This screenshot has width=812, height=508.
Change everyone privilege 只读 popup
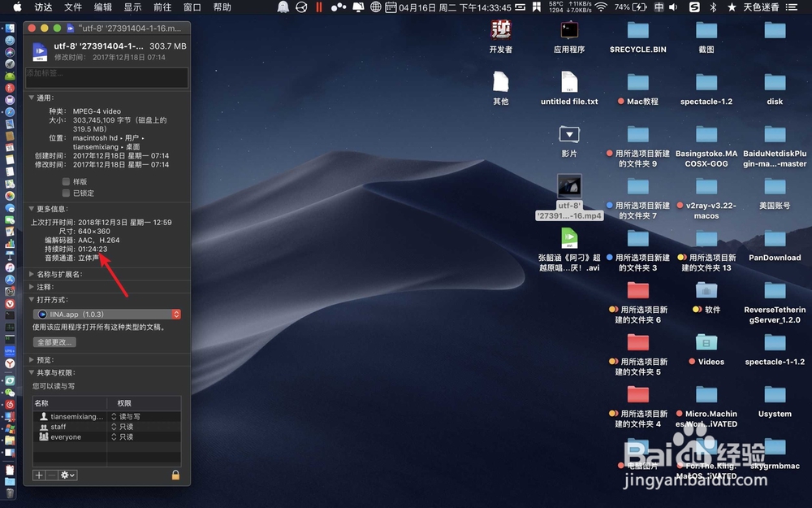click(x=123, y=437)
